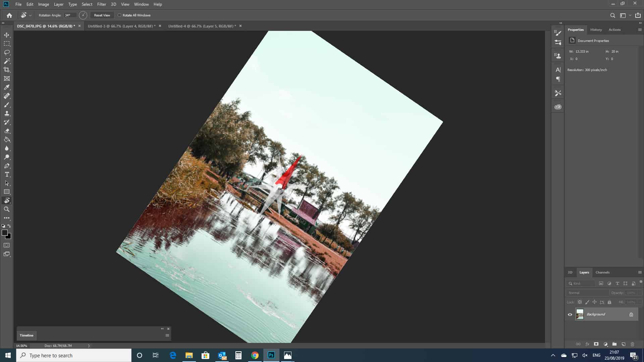Select the Healing Brush tool
Image resolution: width=644 pixels, height=362 pixels.
pyautogui.click(x=7, y=96)
